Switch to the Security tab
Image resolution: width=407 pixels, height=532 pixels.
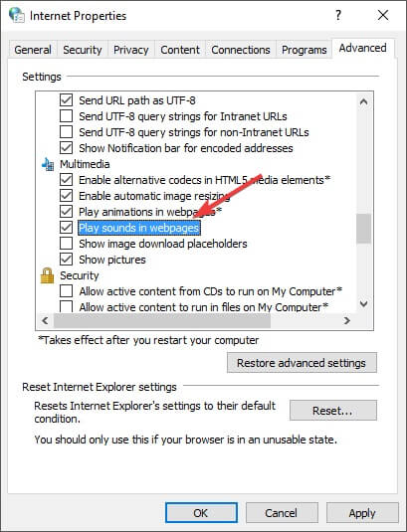pyautogui.click(x=83, y=50)
